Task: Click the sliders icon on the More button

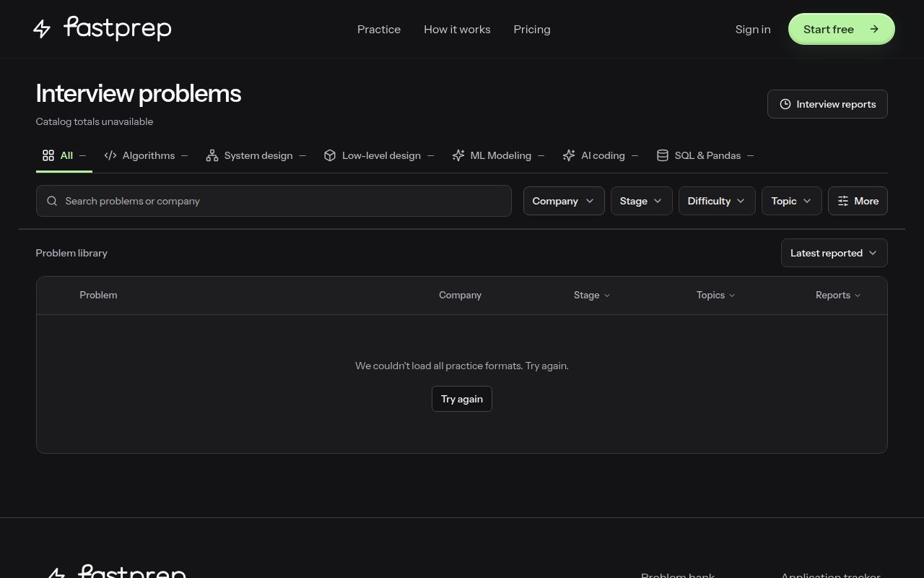Action: [843, 201]
